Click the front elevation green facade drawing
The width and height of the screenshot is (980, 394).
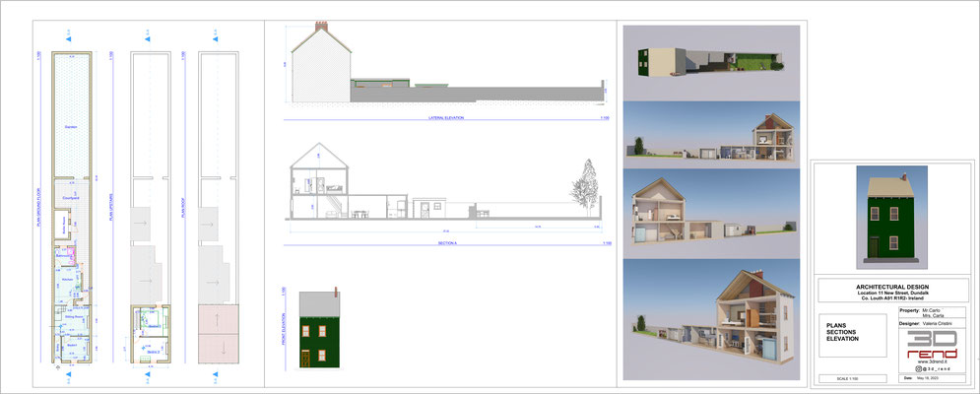click(x=319, y=342)
